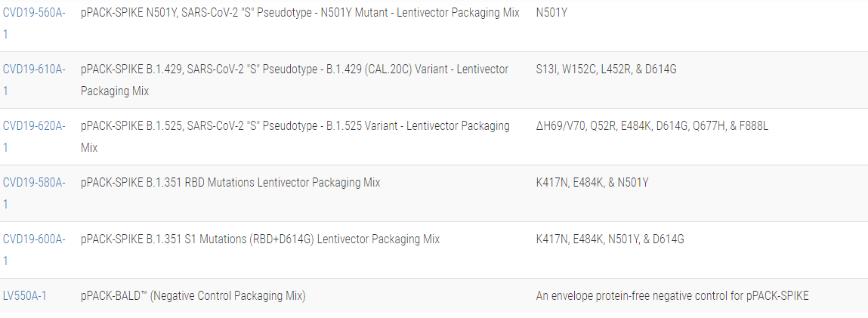The height and width of the screenshot is (318, 868).
Task: Click the K417N, E484K, N501Y, & D614G mutations
Action: coord(610,239)
